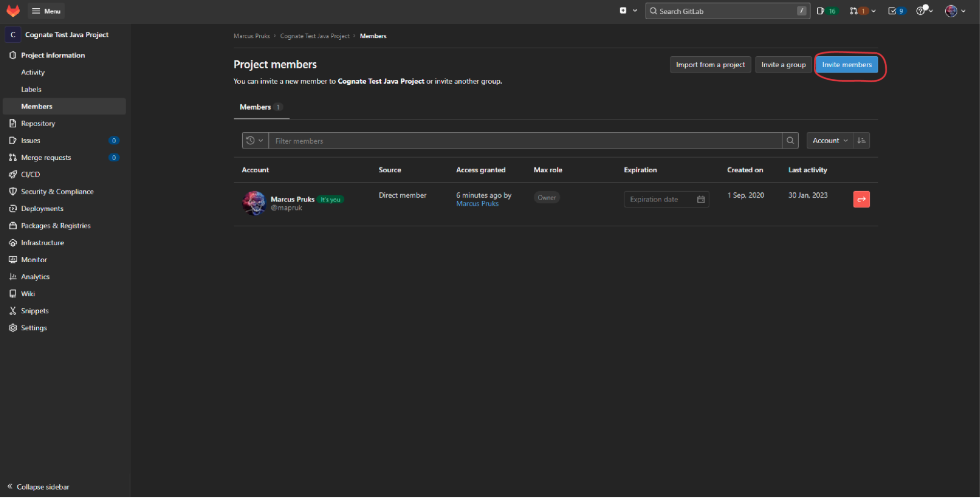Click Invite members button
The image size is (980, 498).
[x=847, y=65]
